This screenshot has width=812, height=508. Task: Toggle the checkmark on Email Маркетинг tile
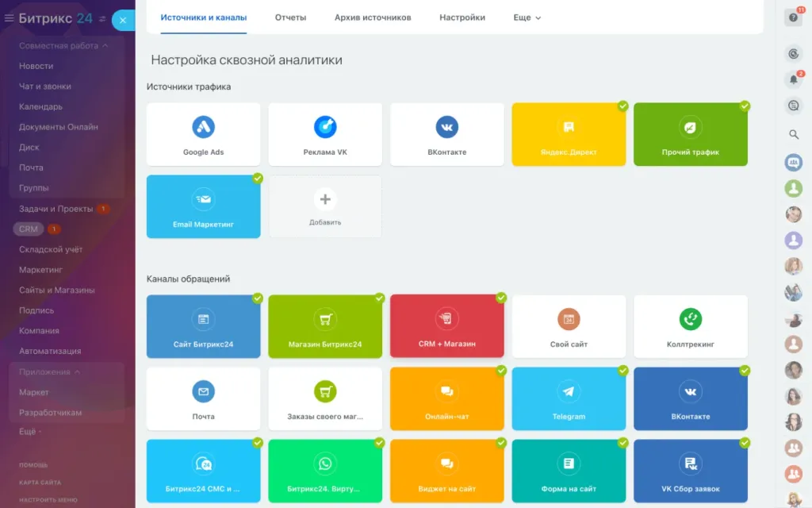258,179
